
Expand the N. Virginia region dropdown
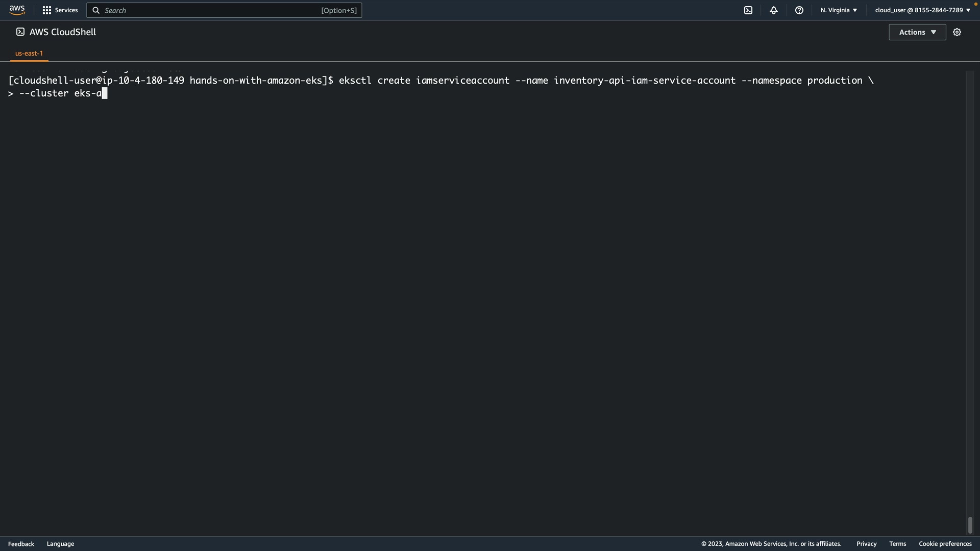[x=839, y=10]
